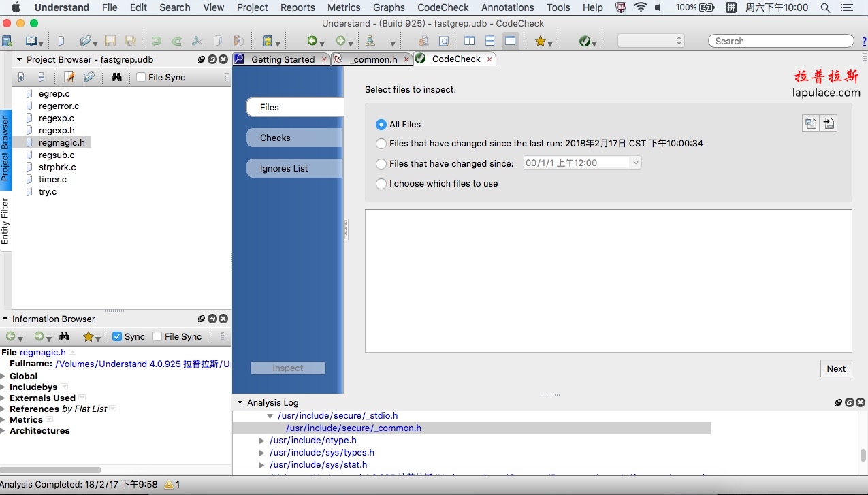The image size is (868, 495).
Task: Open the Checks section tab
Action: 295,138
